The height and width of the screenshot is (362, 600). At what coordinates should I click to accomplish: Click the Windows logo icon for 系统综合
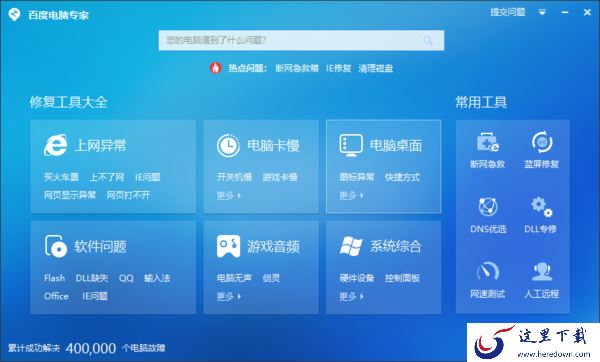coord(351,246)
